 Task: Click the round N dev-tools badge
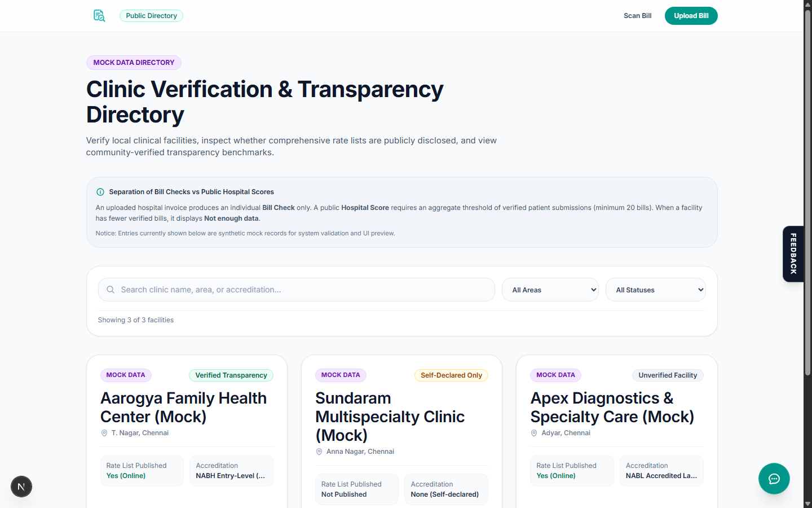(21, 487)
